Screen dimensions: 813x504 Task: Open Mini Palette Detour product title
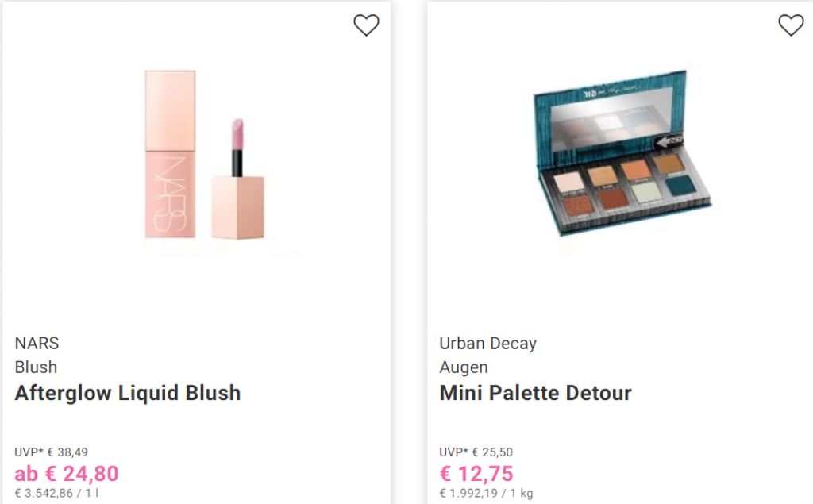tap(536, 393)
